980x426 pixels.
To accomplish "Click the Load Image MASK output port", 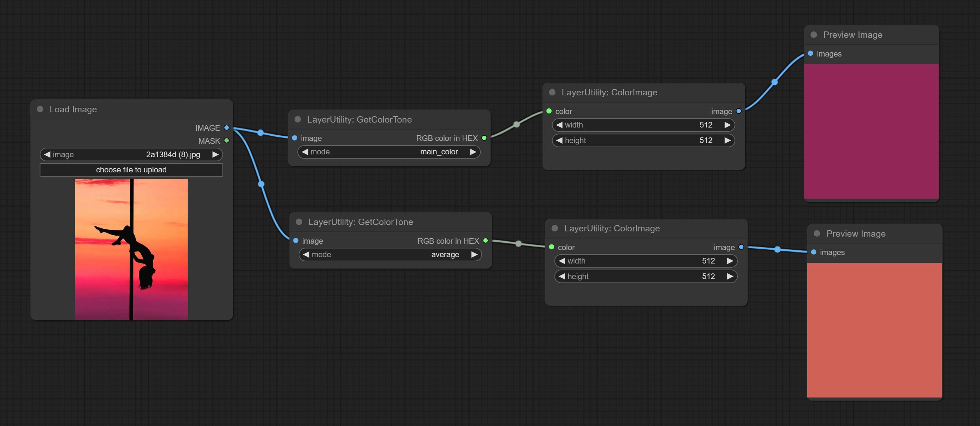I will (x=226, y=141).
